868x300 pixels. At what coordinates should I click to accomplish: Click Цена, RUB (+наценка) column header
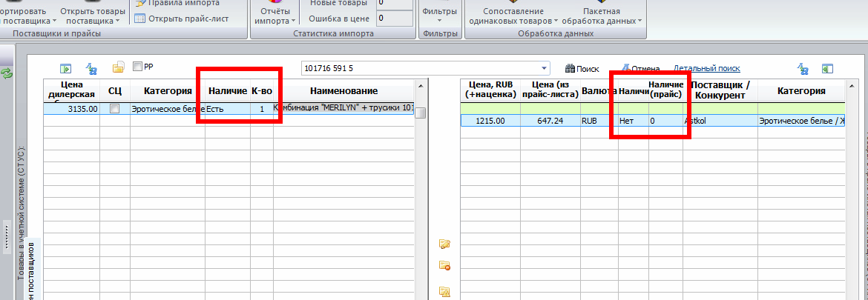(489, 90)
